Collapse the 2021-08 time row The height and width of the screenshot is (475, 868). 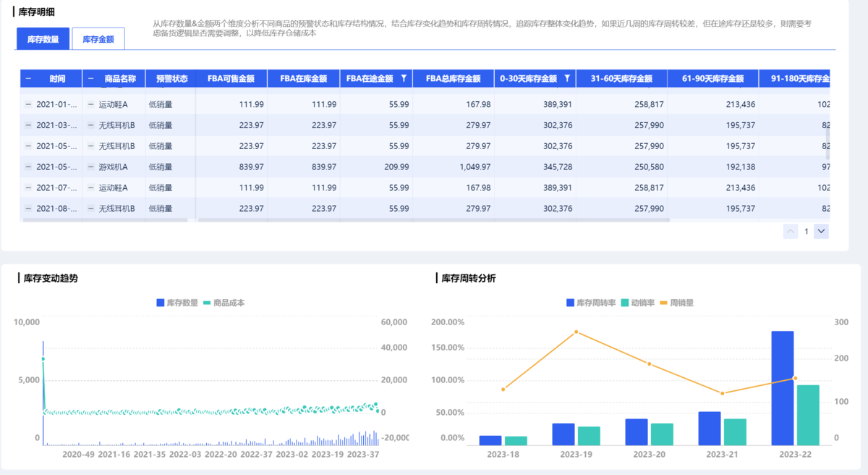click(x=28, y=209)
